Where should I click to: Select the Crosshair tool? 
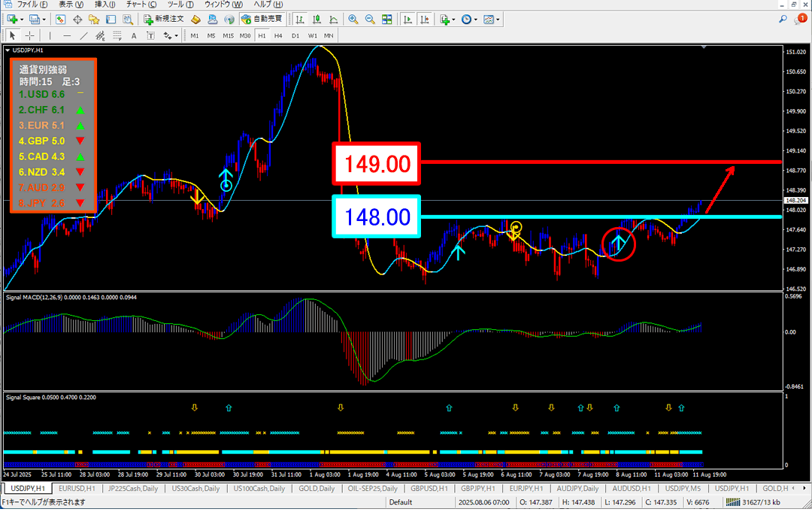[30, 36]
